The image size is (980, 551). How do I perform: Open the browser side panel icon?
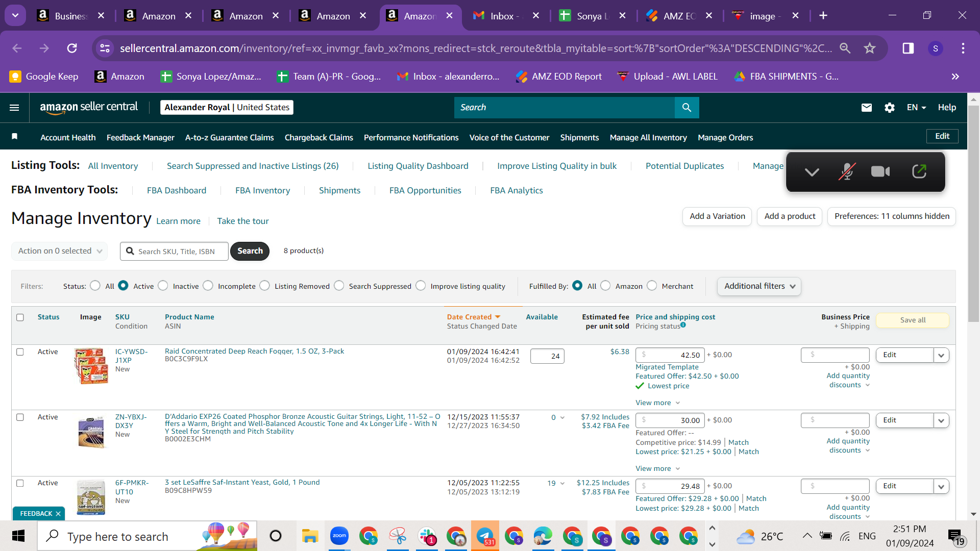click(x=908, y=48)
